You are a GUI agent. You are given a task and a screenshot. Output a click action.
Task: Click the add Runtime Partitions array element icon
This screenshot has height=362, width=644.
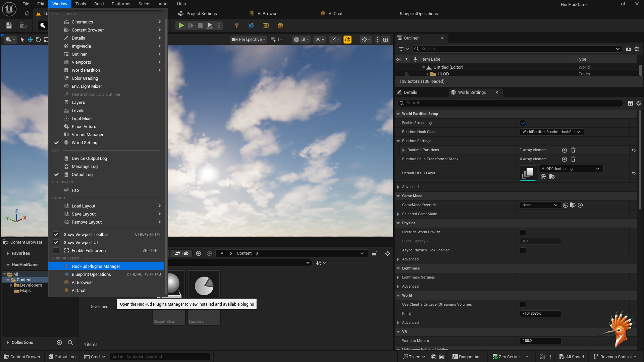pos(564,150)
